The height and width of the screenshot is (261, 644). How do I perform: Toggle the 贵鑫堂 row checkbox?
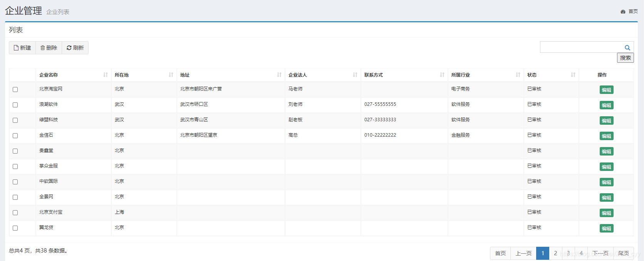tap(15, 151)
